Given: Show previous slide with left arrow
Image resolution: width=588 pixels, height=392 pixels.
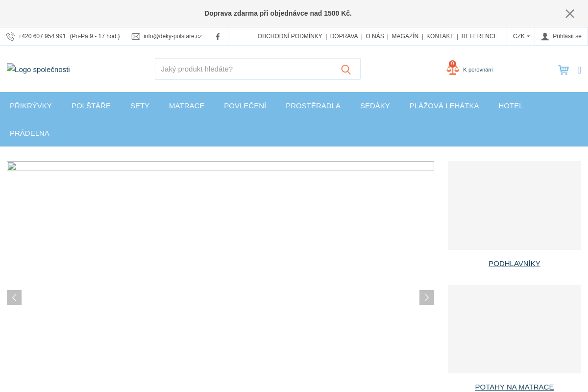Looking at the screenshot, I should [x=14, y=297].
